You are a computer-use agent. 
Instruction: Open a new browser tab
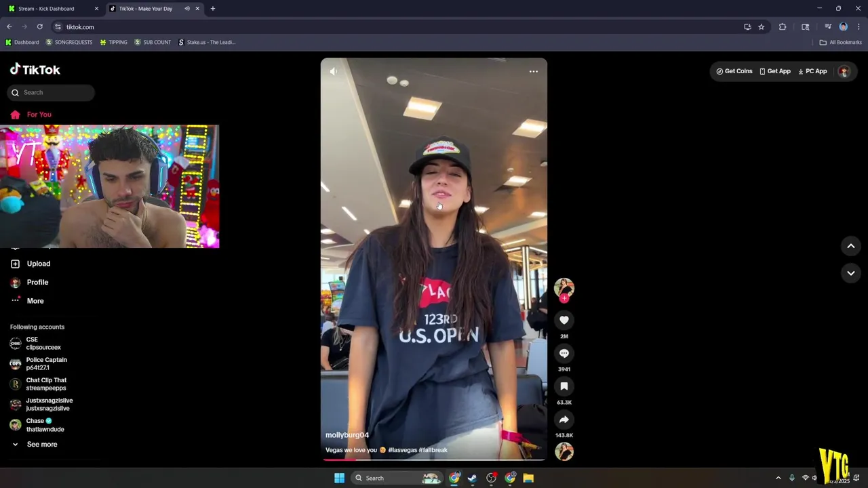(213, 9)
